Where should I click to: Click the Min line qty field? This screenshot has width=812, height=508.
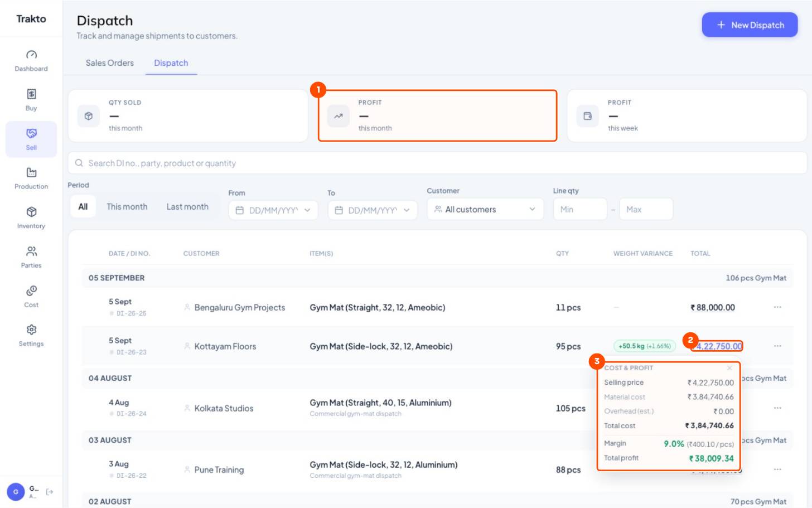point(580,210)
